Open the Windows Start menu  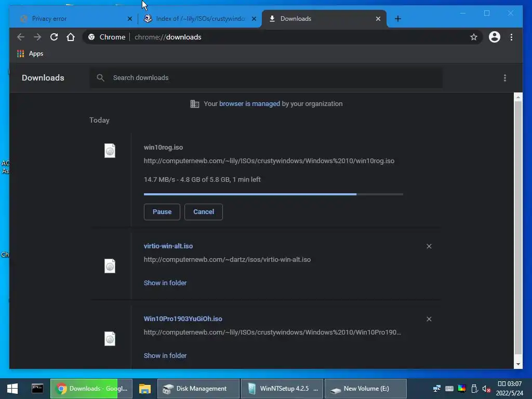tap(12, 389)
